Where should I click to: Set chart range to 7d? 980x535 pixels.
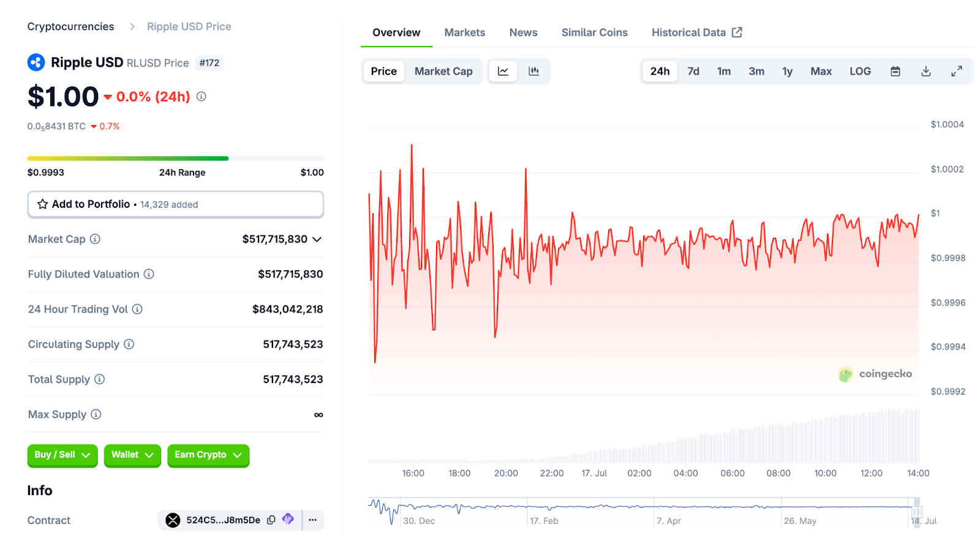pyautogui.click(x=693, y=71)
